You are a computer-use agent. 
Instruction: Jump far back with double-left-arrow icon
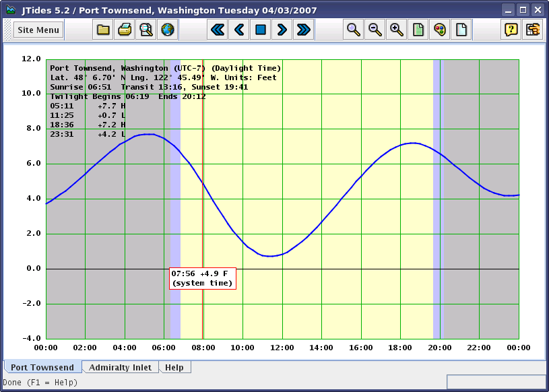tap(217, 29)
